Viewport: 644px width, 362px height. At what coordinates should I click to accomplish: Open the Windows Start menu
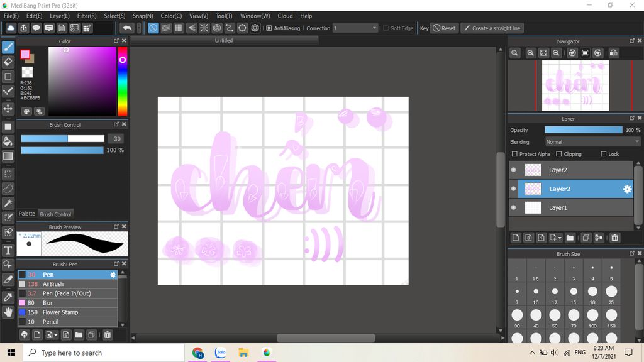[11, 353]
